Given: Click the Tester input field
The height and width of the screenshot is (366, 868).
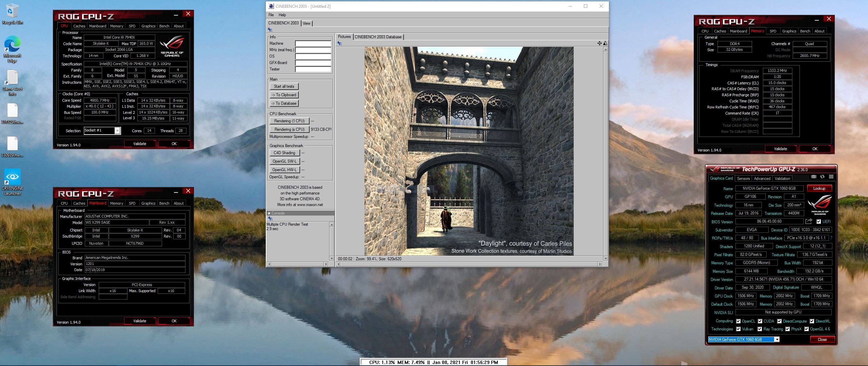Looking at the screenshot, I should point(313,69).
